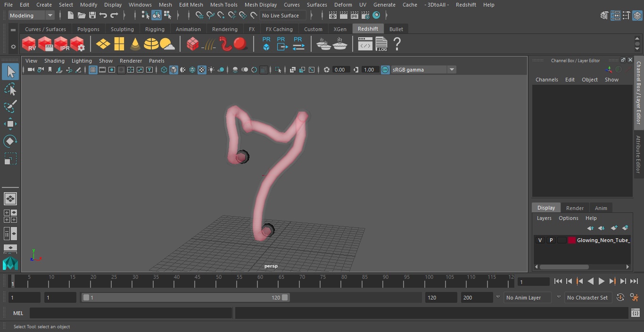Image resolution: width=644 pixels, height=332 pixels.
Task: Open the Options menu in Layer Editor
Action: pyautogui.click(x=568, y=218)
